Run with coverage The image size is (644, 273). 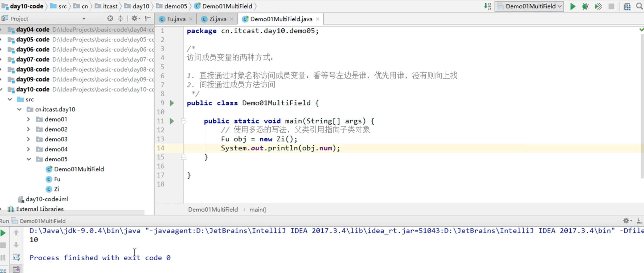[598, 6]
